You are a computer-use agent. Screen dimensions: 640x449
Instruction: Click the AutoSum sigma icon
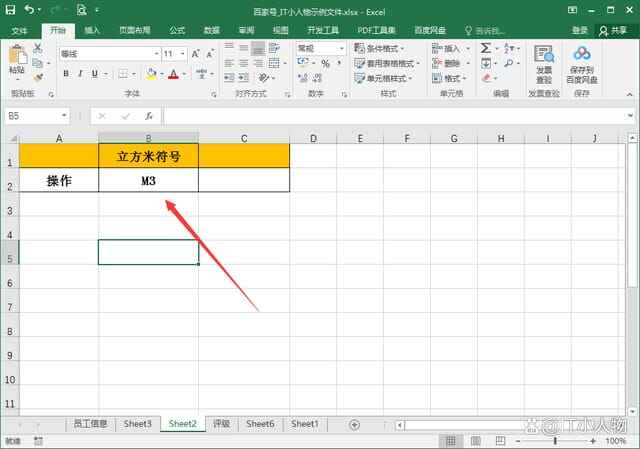pyautogui.click(x=485, y=48)
